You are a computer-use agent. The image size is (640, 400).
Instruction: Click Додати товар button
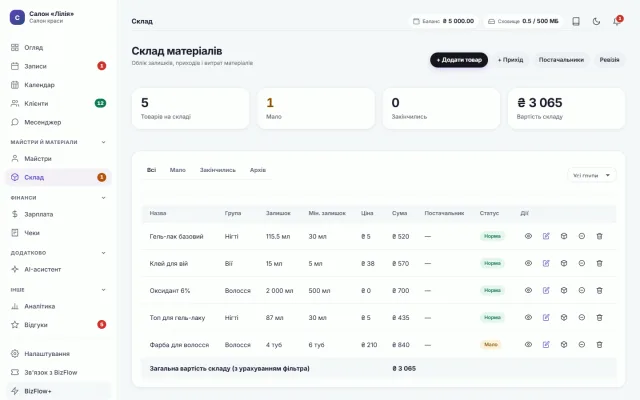[459, 60]
